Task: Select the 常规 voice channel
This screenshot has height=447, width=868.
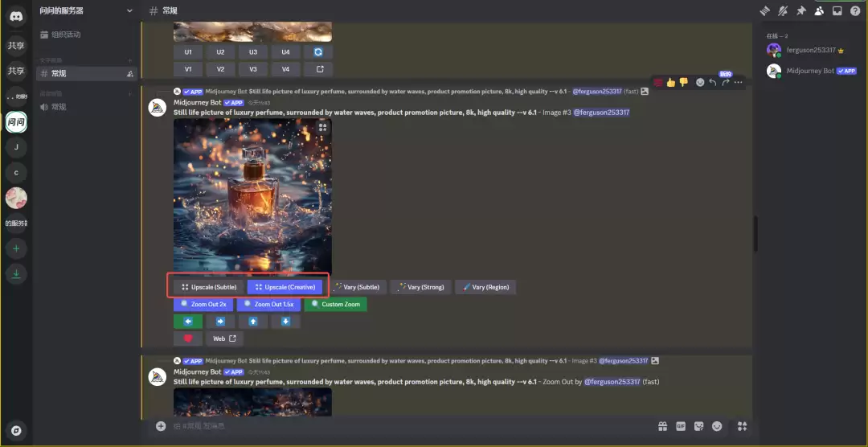Action: [x=59, y=107]
